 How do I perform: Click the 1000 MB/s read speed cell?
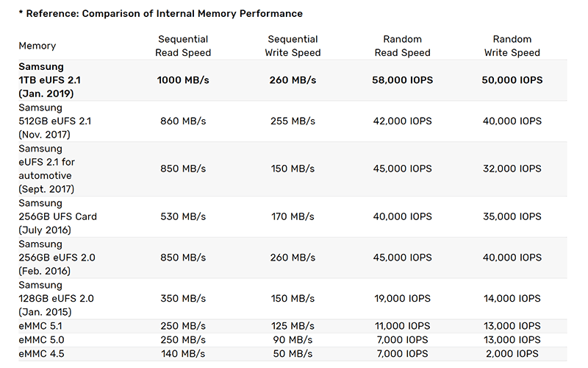pos(183,80)
